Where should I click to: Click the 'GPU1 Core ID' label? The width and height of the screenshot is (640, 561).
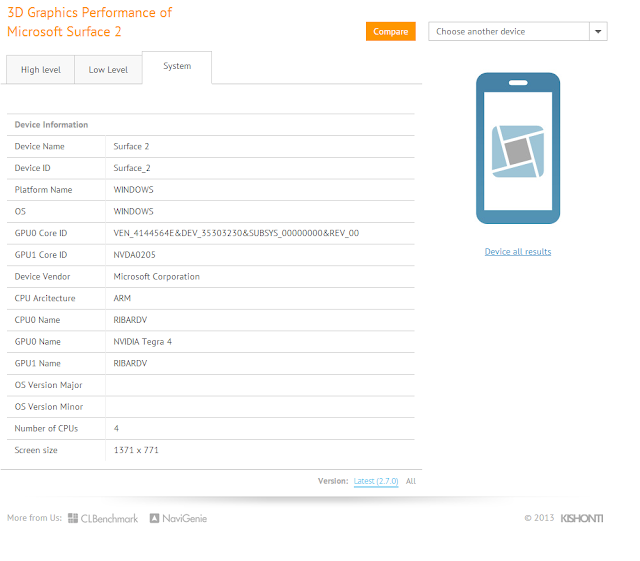click(41, 255)
